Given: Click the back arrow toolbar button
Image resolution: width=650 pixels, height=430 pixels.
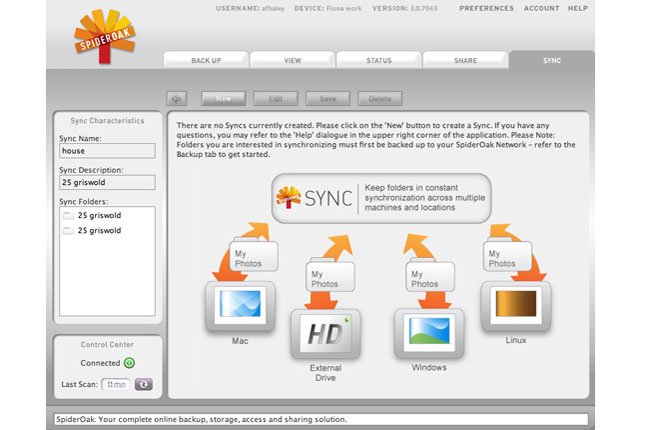Looking at the screenshot, I should 177,99.
